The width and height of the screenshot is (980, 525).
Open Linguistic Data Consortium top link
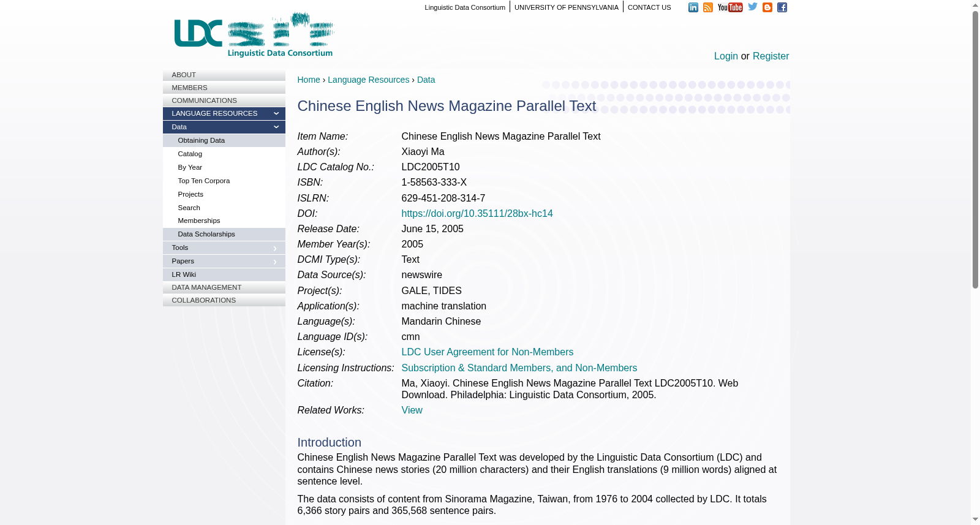(465, 7)
